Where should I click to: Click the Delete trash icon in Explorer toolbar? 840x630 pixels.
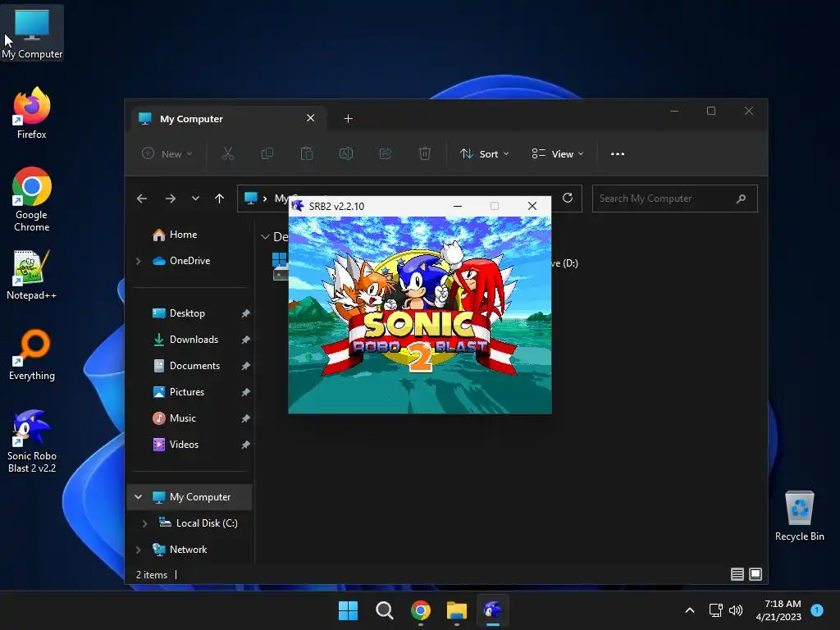point(424,153)
